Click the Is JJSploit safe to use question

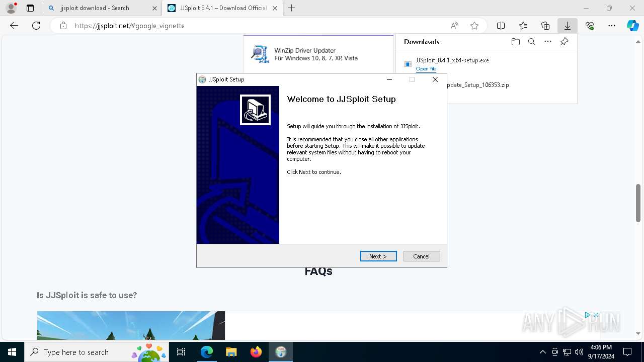tap(87, 295)
